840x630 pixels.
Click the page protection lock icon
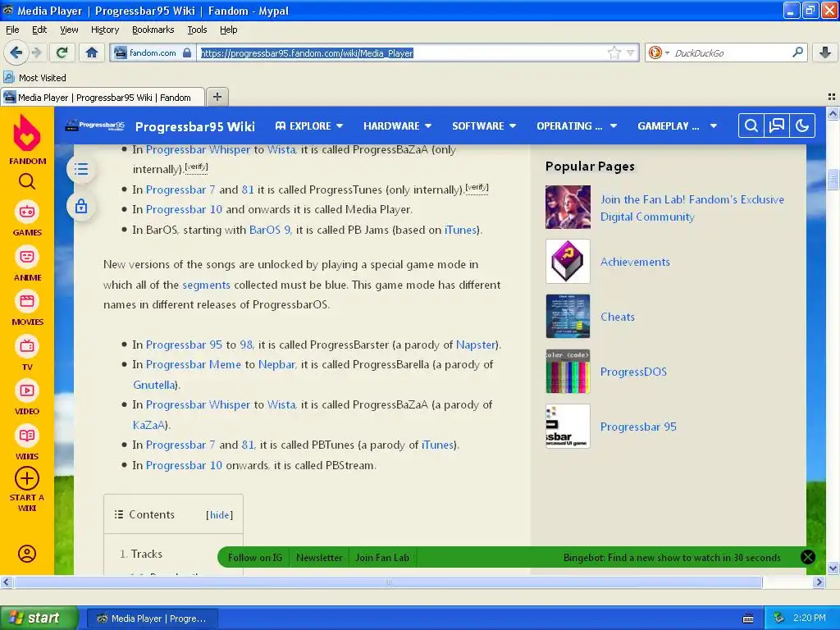pos(81,206)
